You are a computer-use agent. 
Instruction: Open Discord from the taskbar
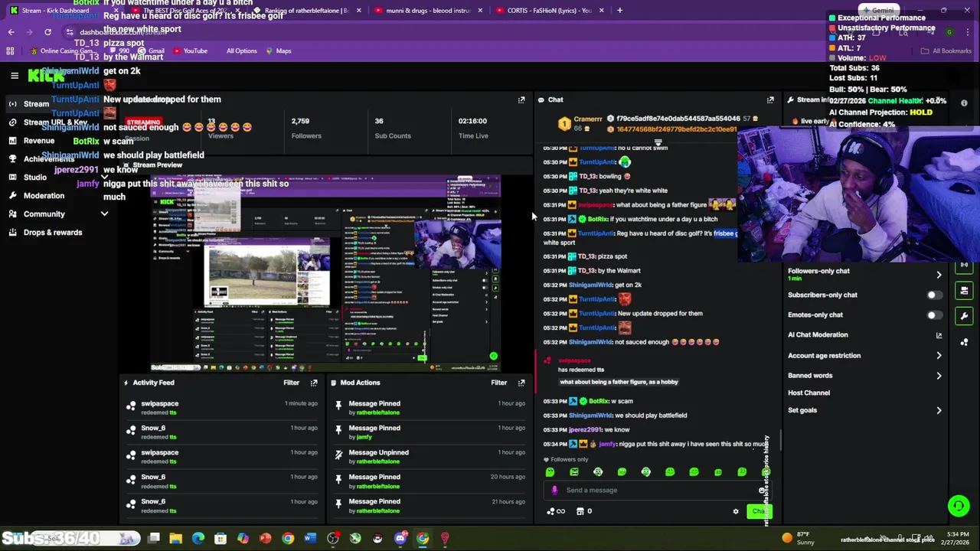(x=400, y=539)
